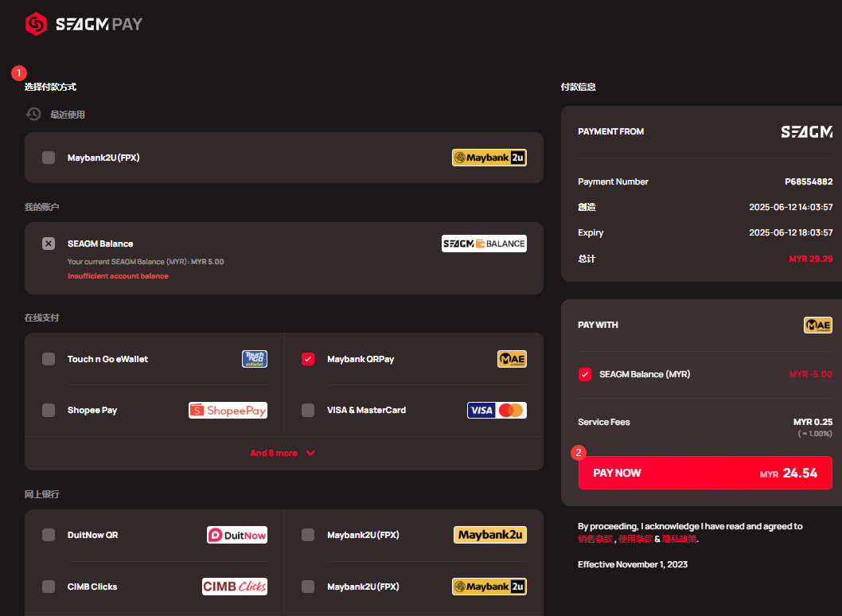Click the expiry time 2025-06-12 18:03:57
Image resolution: width=842 pixels, height=616 pixels.
click(791, 232)
